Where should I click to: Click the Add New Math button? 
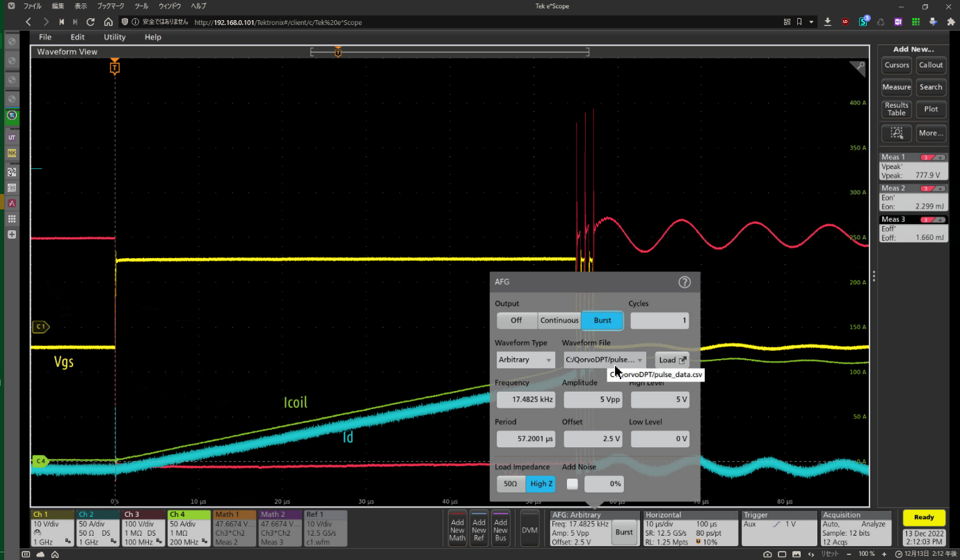point(457,529)
